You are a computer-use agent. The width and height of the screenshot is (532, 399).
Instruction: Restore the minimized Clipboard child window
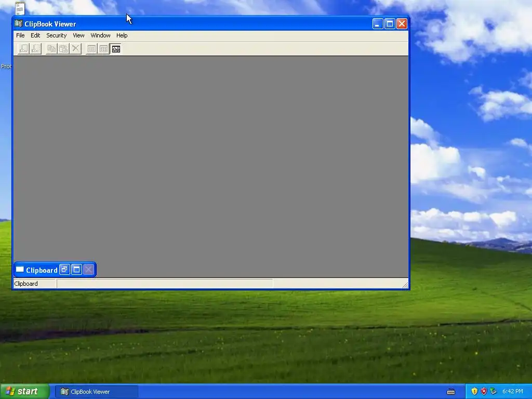(x=64, y=270)
